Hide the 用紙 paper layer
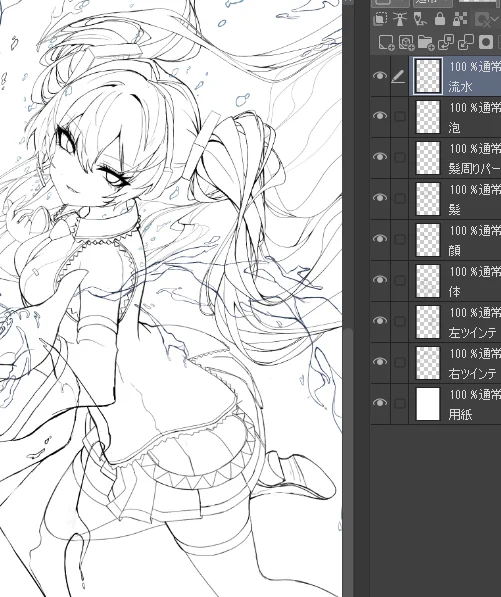 [x=380, y=403]
